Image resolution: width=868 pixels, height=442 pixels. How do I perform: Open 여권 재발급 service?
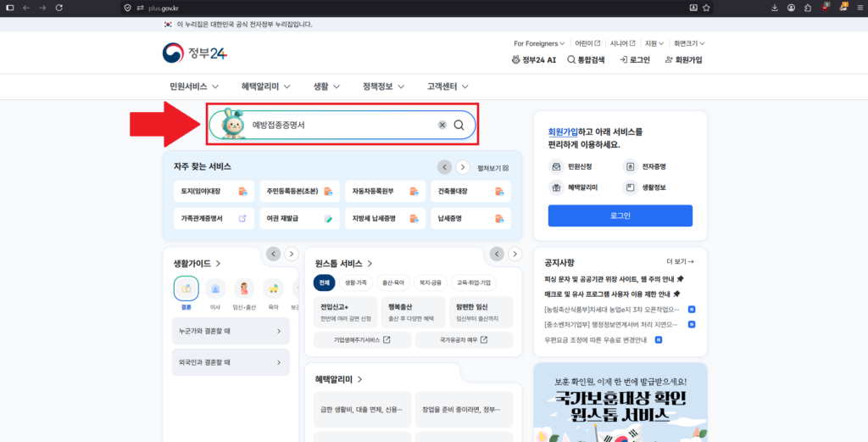299,218
